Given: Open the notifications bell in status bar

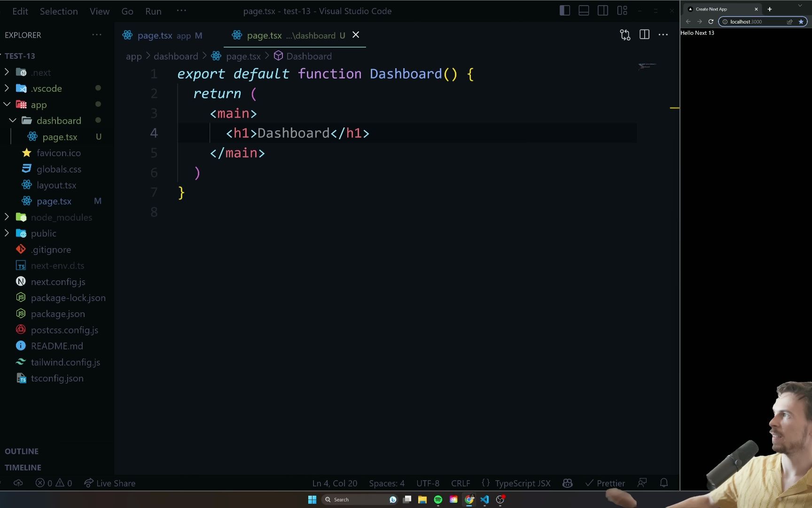Looking at the screenshot, I should point(664,483).
